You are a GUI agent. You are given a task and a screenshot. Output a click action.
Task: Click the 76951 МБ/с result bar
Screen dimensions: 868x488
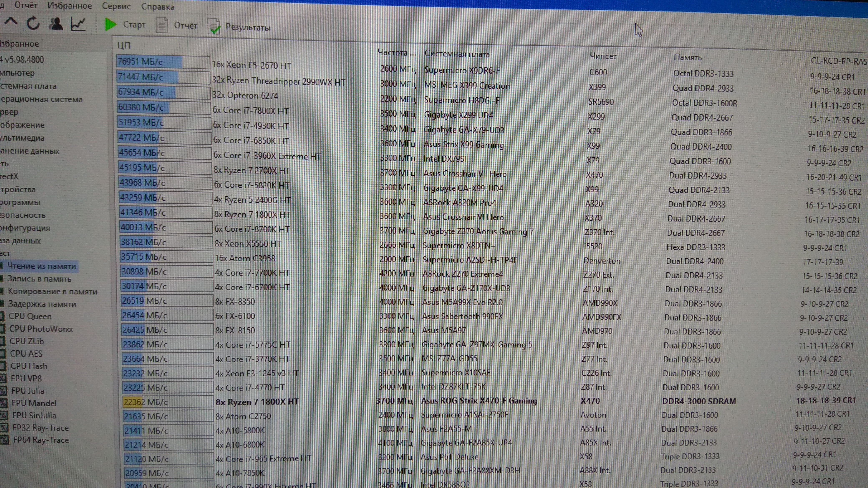tap(163, 62)
